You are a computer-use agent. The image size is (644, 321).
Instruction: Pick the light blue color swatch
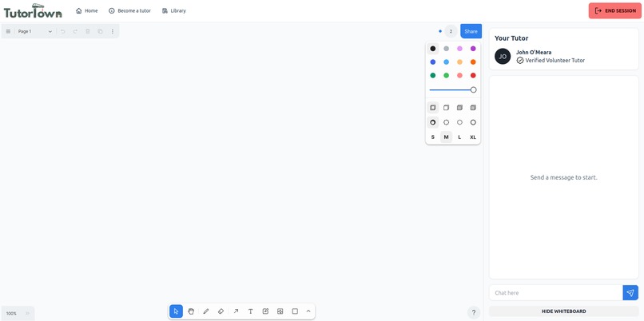click(x=447, y=62)
